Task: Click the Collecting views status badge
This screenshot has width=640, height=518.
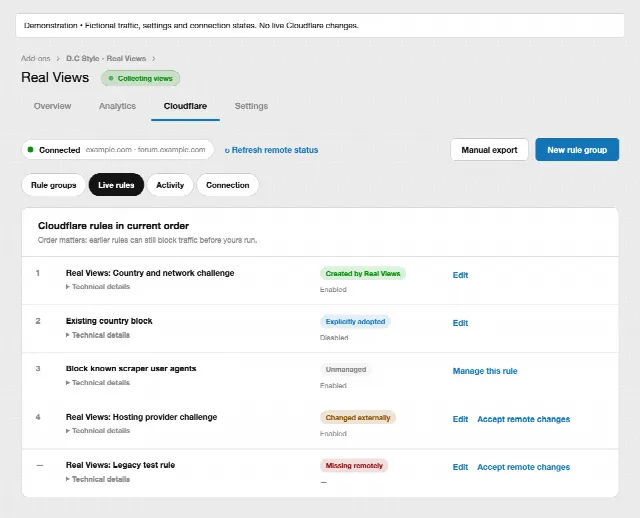Action: pos(140,78)
